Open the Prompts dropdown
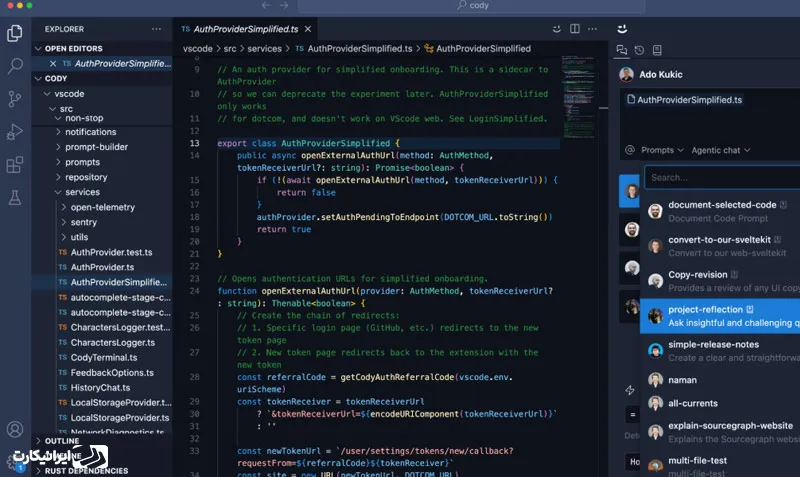This screenshot has height=477, width=800. coord(662,150)
